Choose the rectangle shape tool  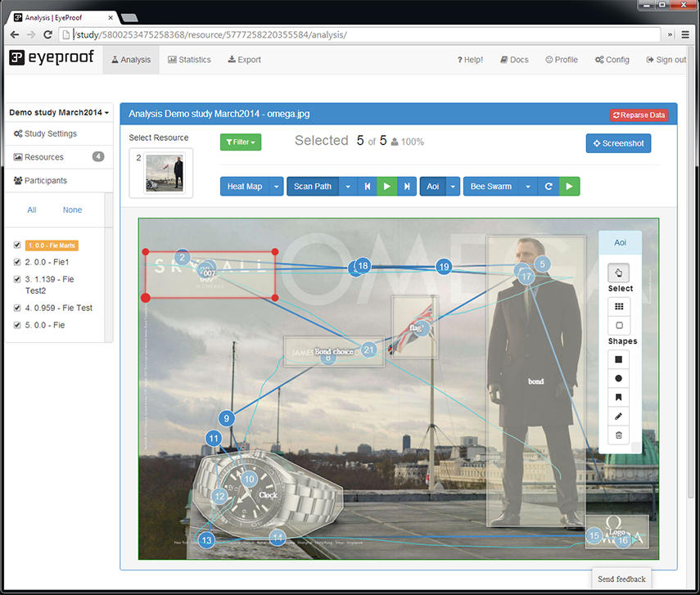tap(619, 358)
